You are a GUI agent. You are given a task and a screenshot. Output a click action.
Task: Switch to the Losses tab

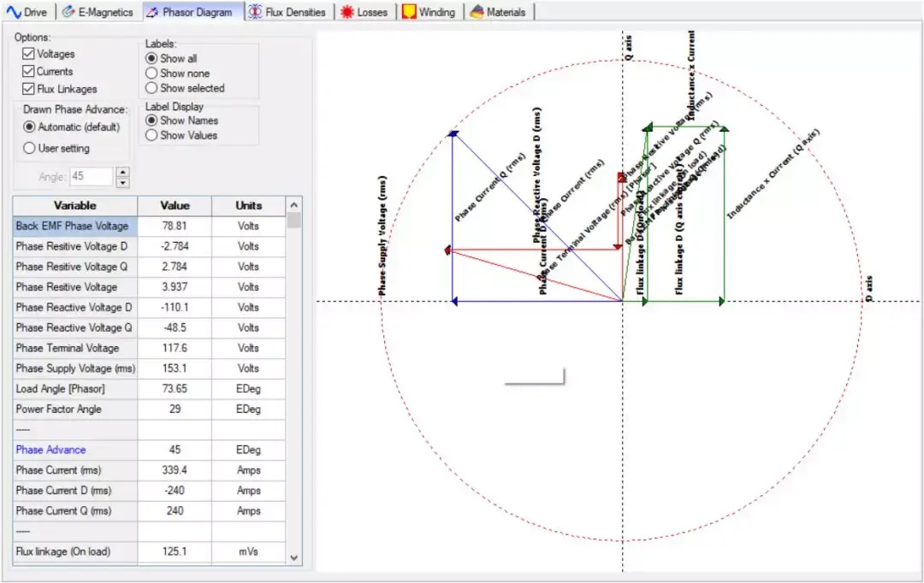click(364, 12)
